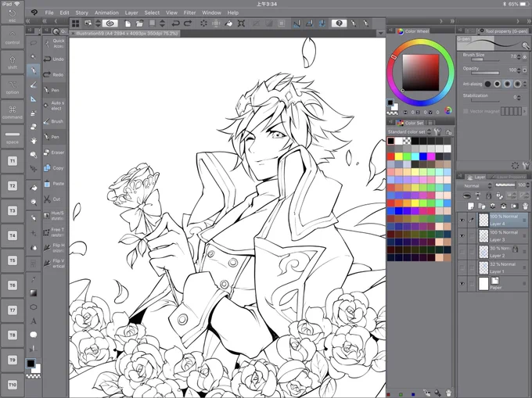Select the Move (hand) tool
532x398 pixels.
point(33,140)
